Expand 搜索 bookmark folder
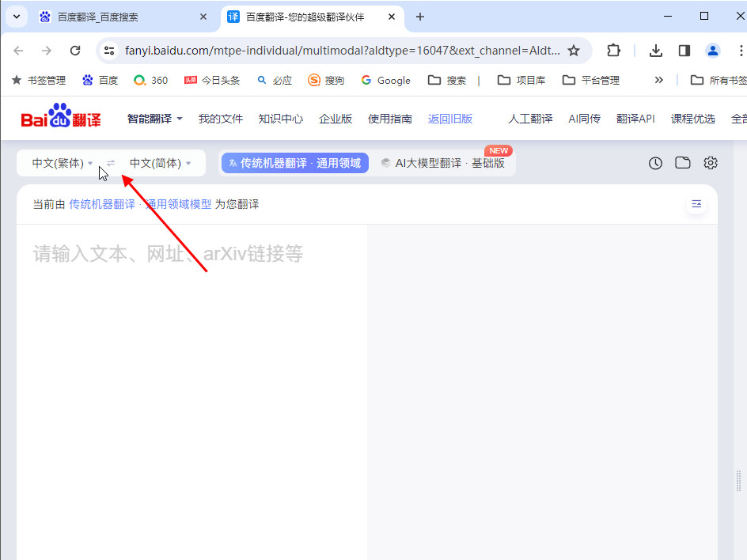The height and width of the screenshot is (560, 747). [447, 81]
